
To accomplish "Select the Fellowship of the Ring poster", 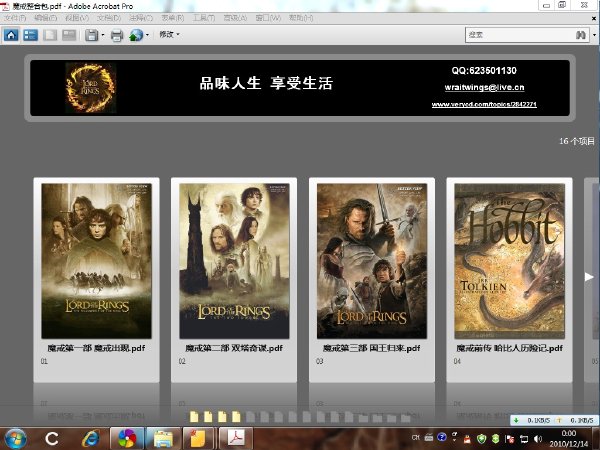I will pos(96,261).
